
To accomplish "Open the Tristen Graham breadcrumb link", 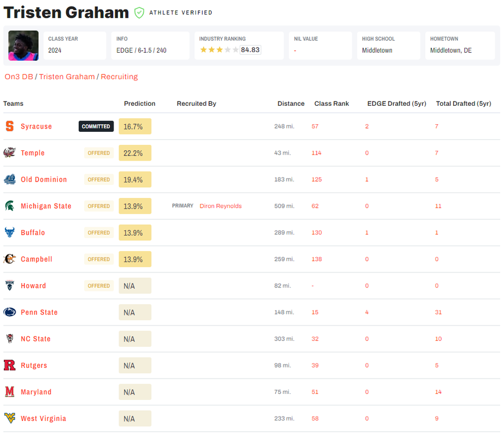I will 67,76.
